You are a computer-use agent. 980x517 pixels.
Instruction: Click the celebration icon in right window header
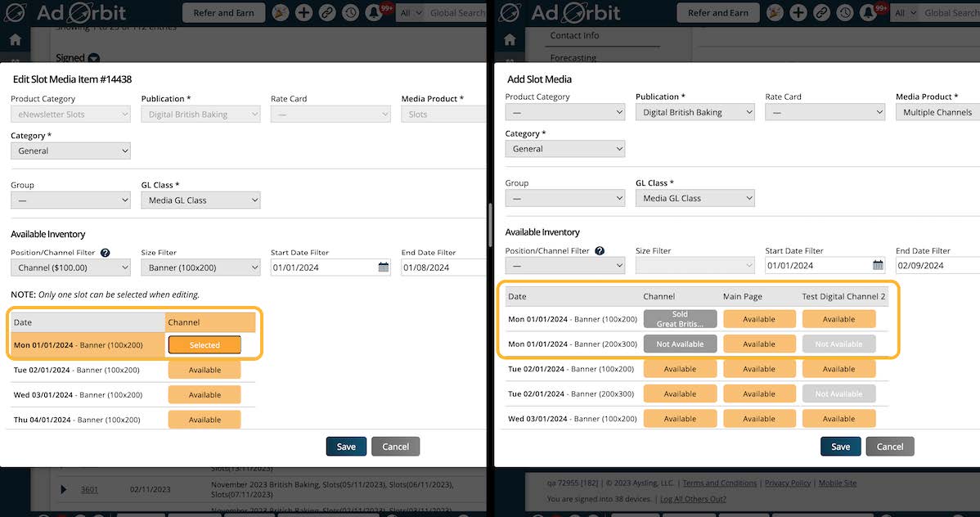pyautogui.click(x=775, y=12)
